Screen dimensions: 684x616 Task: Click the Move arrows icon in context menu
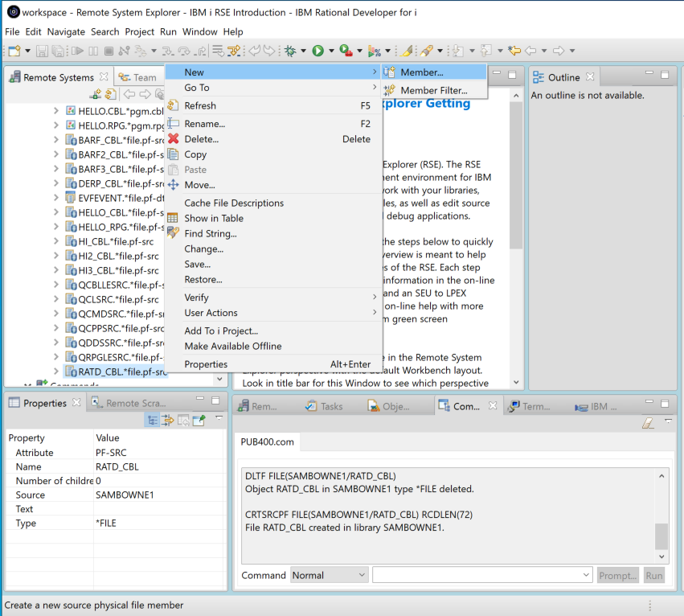tap(173, 185)
